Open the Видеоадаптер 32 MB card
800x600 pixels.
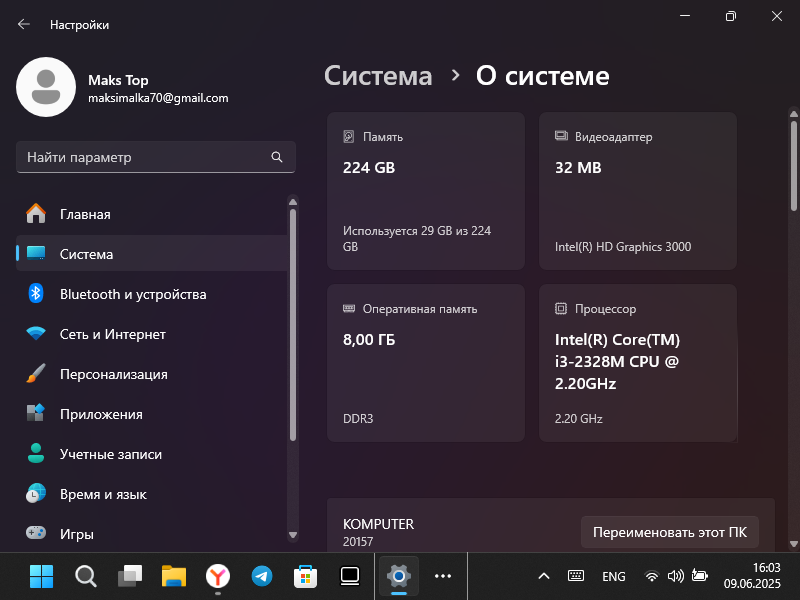point(638,191)
